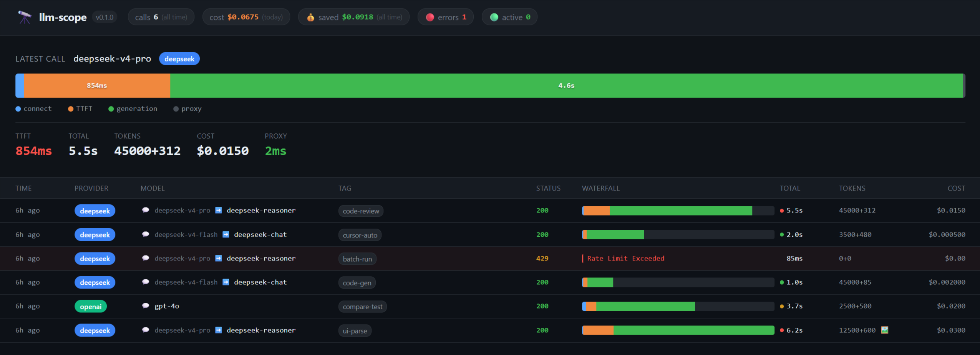The width and height of the screenshot is (980, 355).
Task: Select the code-review tag
Action: 361,211
